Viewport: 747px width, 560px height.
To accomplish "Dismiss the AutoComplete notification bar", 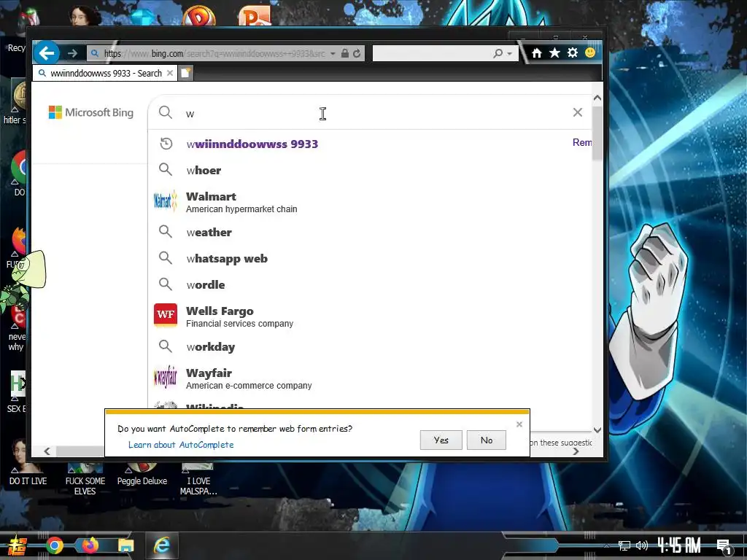I will [519, 424].
